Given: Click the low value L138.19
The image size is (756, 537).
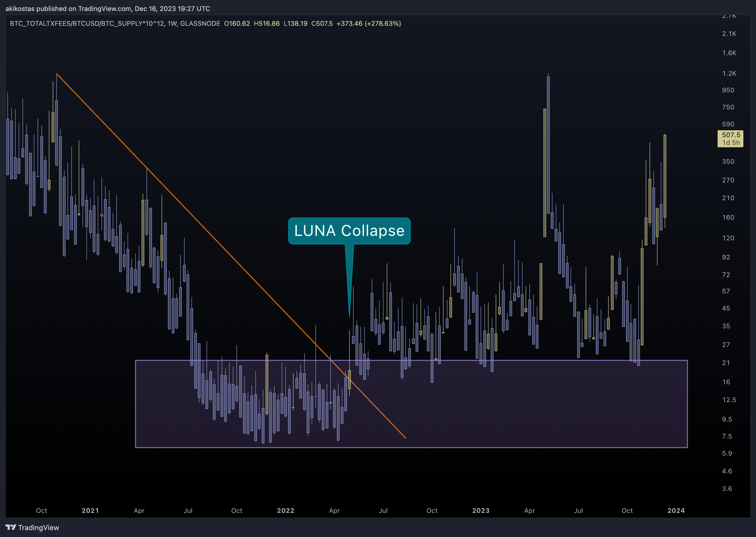Looking at the screenshot, I should 295,24.
